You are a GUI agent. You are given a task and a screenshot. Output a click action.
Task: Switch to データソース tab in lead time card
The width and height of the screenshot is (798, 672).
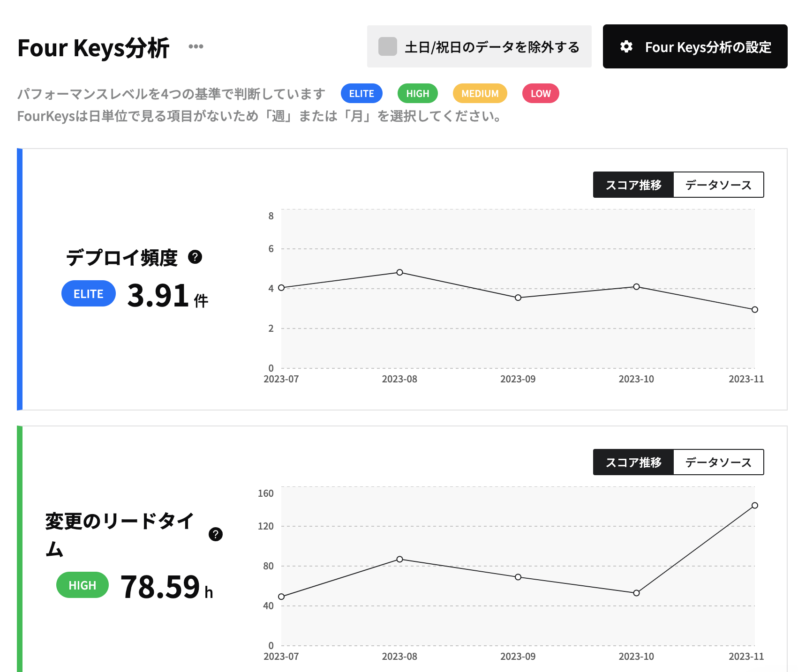coord(718,462)
